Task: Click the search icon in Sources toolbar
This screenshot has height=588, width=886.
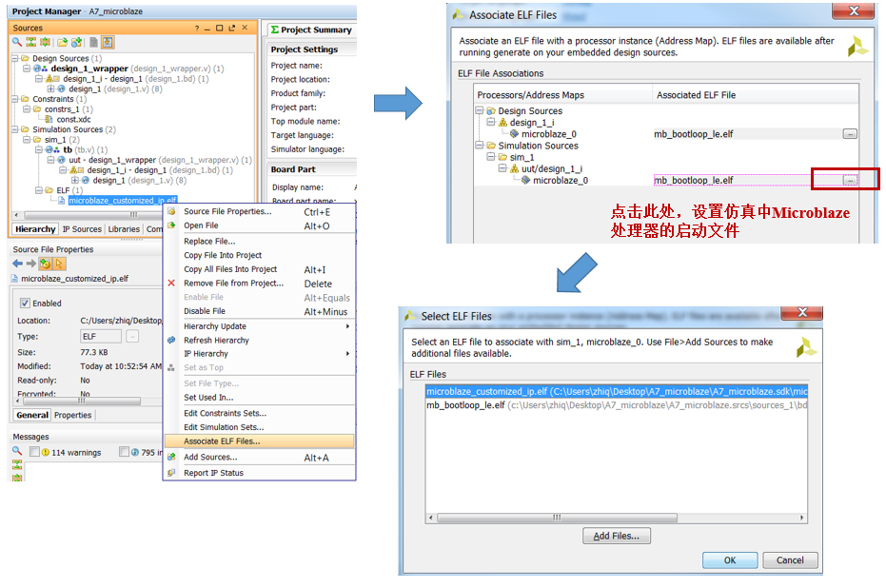Action: pos(17,43)
